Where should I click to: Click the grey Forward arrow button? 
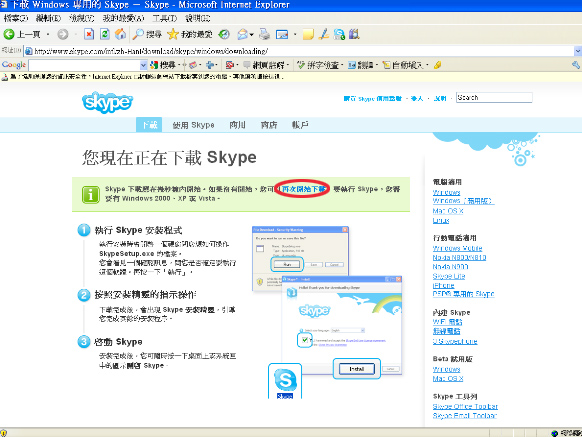pyautogui.click(x=63, y=35)
